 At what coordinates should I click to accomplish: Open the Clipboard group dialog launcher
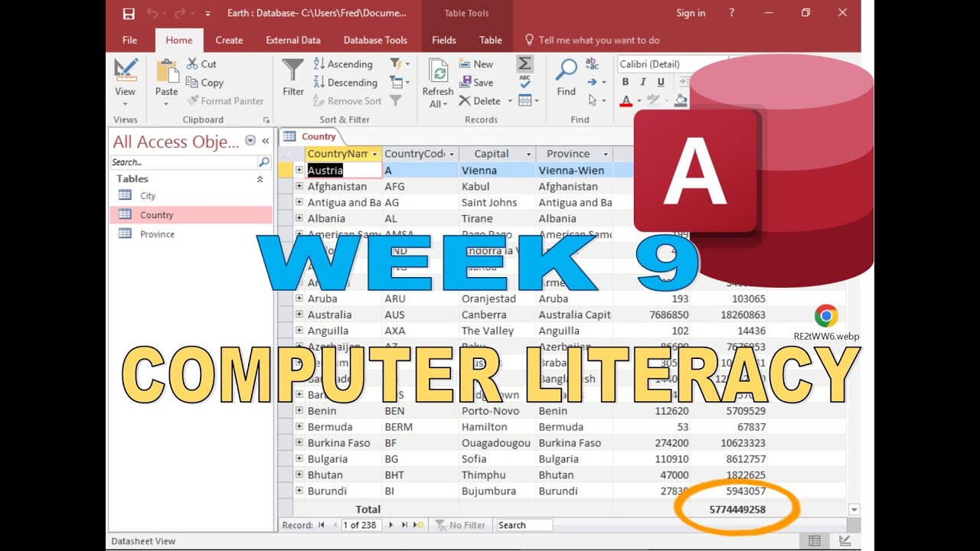[266, 120]
